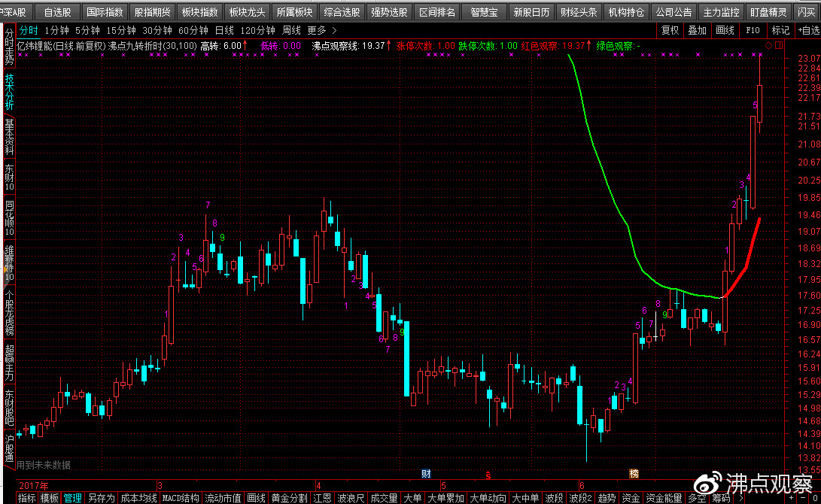
Task: Select the 筹码 indicator tab
Action: pyautogui.click(x=721, y=498)
